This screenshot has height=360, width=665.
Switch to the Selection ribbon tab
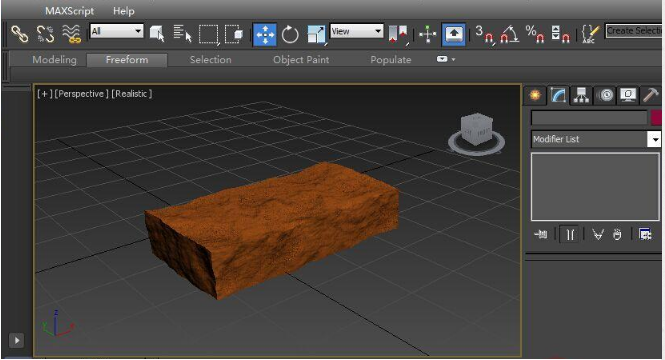tap(210, 60)
